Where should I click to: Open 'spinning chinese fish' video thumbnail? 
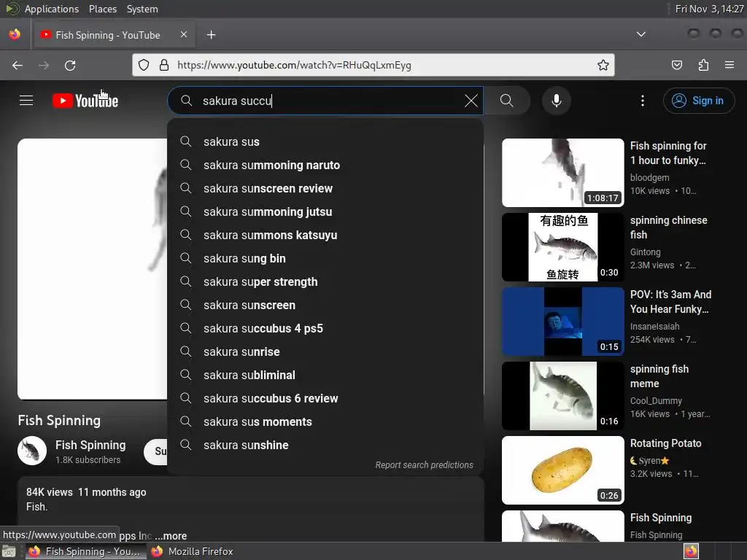click(562, 246)
